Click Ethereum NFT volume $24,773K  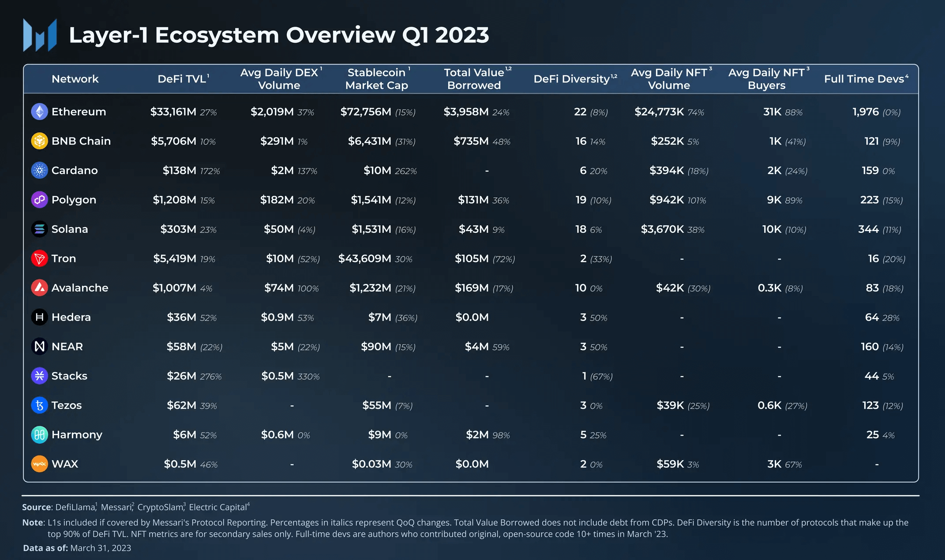click(x=659, y=112)
